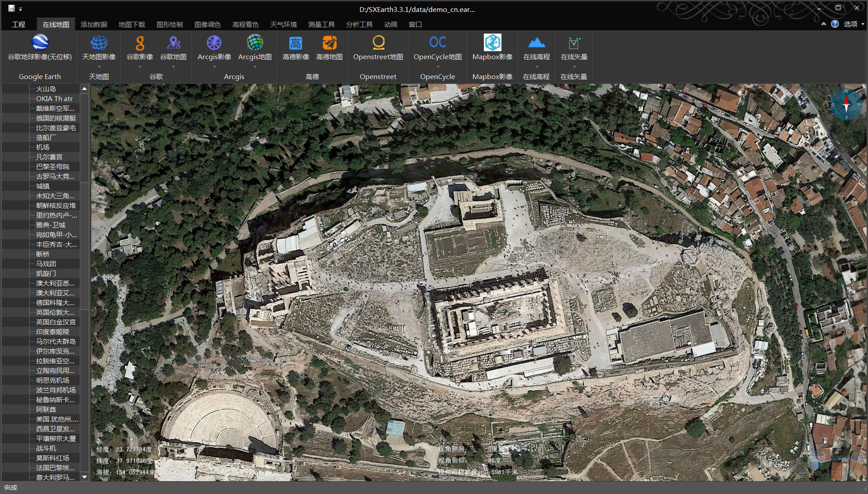Select the 谷歌地图 map icon

click(173, 43)
